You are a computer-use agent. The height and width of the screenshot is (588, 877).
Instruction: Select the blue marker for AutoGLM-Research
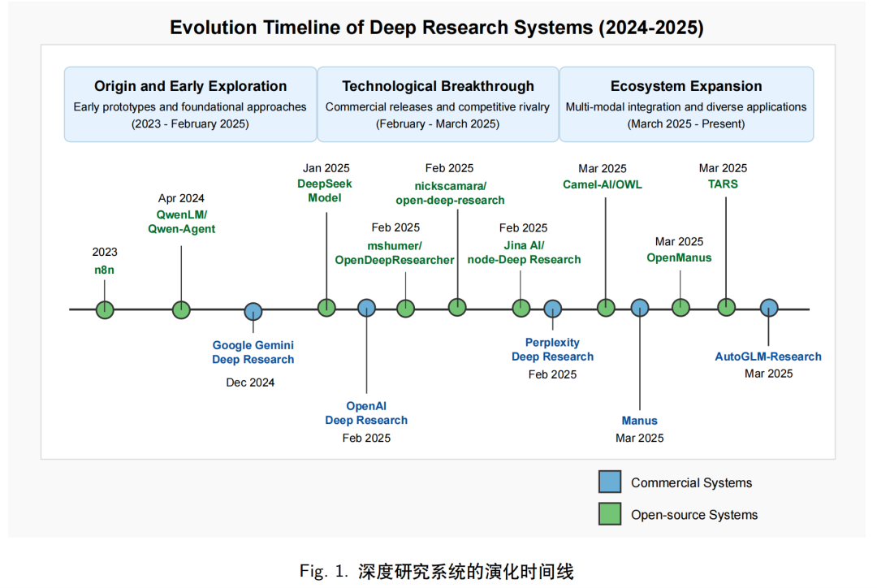click(769, 308)
